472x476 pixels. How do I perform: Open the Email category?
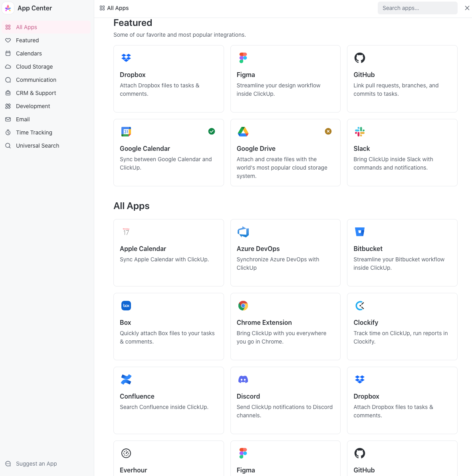(46, 119)
